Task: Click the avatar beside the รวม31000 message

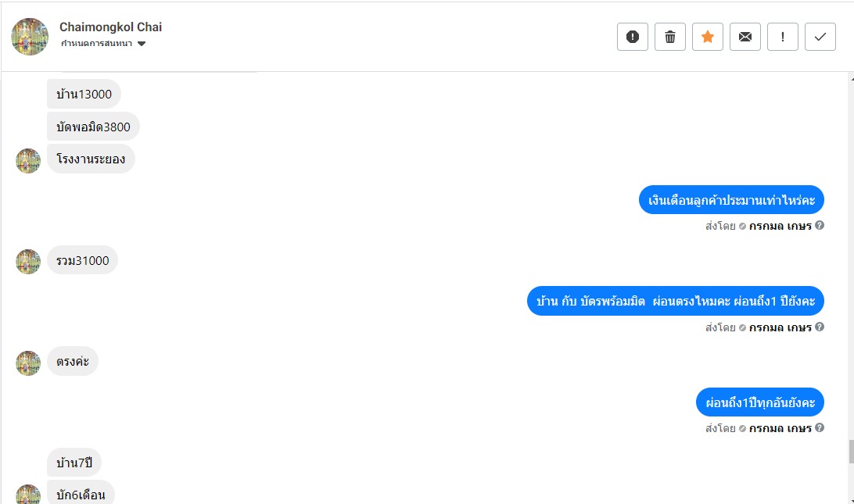Action: pos(28,261)
